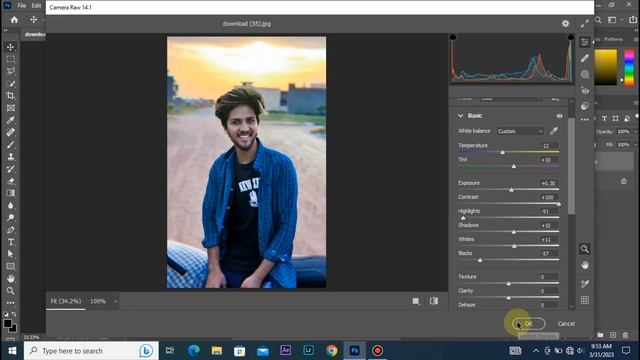
Task: Select the Polygonal Lasso tool
Action: click(11, 71)
